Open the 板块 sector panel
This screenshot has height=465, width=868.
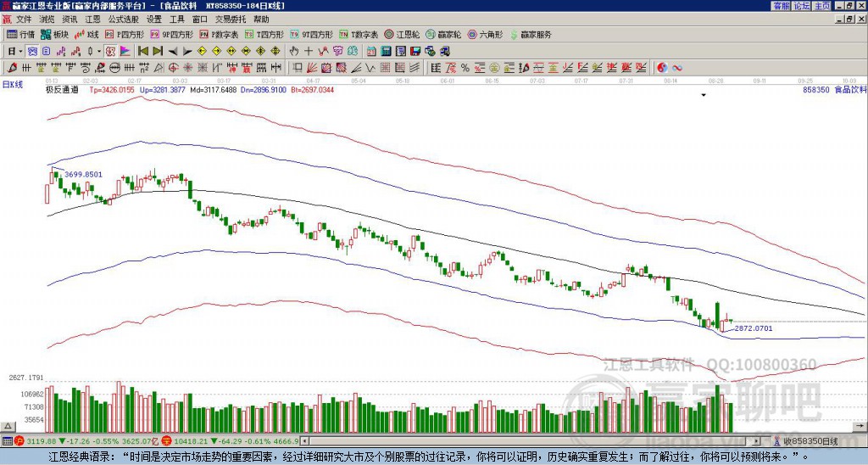53,34
